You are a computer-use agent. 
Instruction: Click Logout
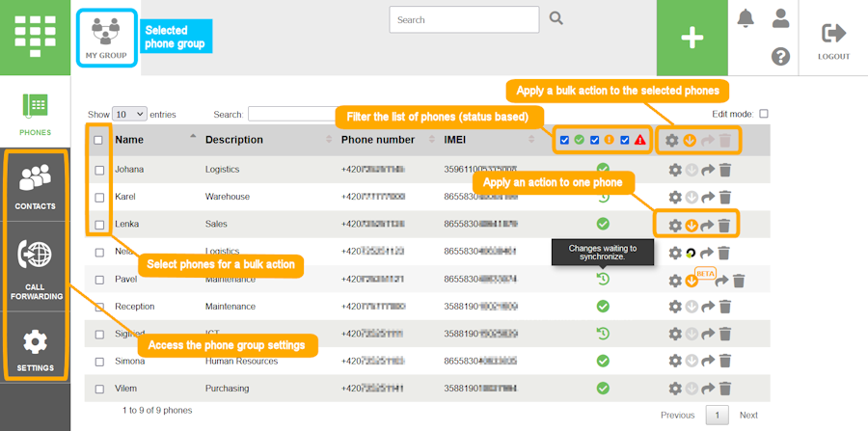[x=833, y=40]
